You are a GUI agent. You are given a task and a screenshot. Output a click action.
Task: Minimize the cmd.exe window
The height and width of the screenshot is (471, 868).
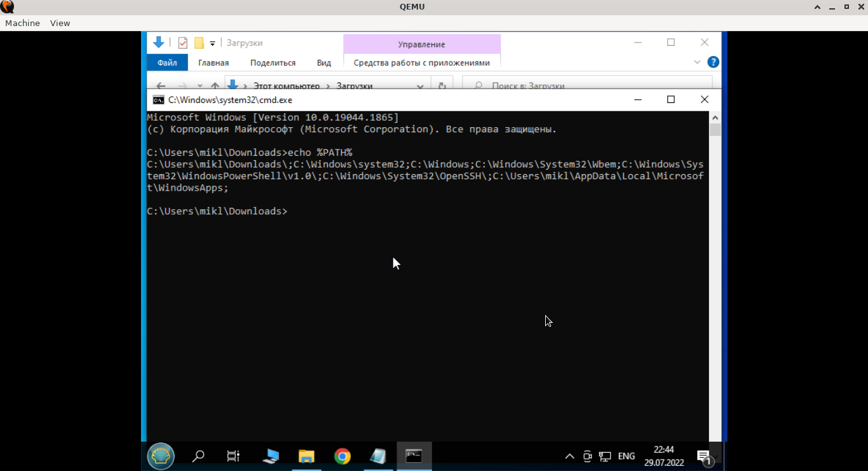pyautogui.click(x=637, y=100)
